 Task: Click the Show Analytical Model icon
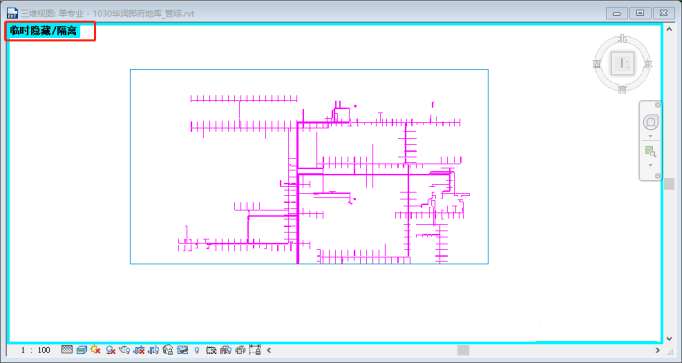pyautogui.click(x=225, y=350)
